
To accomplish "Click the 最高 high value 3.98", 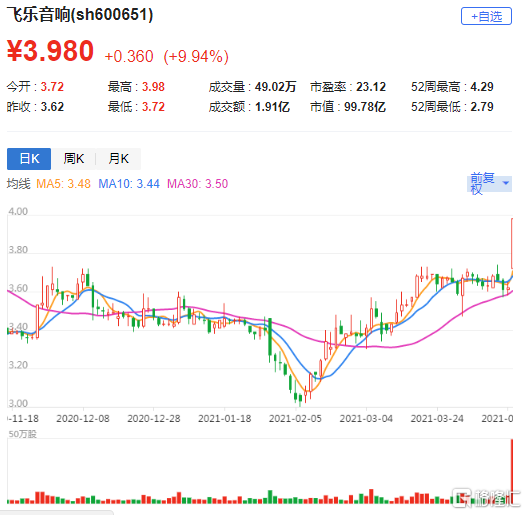I will pos(153,87).
